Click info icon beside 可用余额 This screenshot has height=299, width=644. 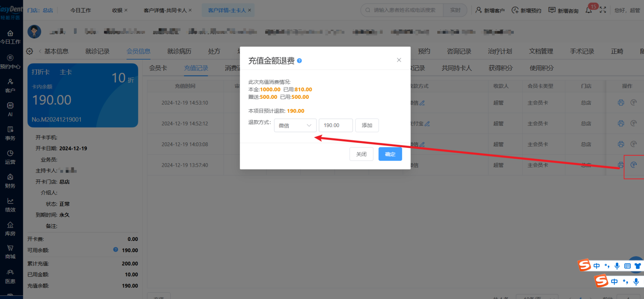tap(116, 250)
